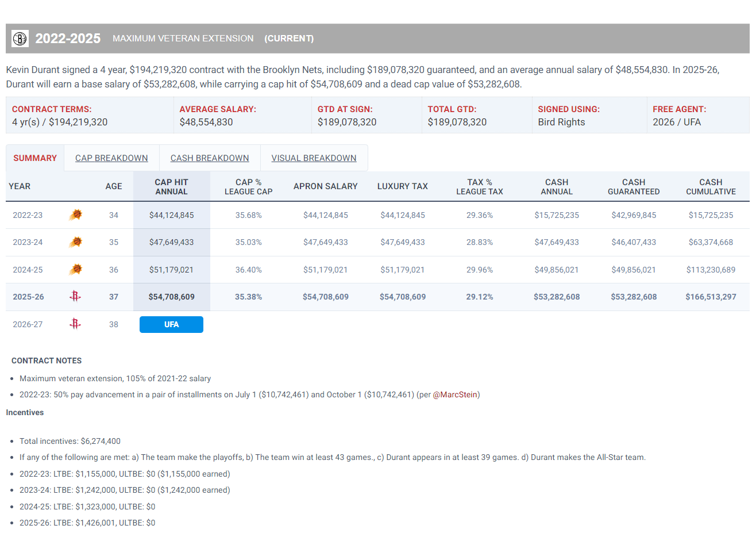This screenshot has height=533, width=756.
Task: Switch to the Cash Breakdown tab
Action: tap(210, 158)
